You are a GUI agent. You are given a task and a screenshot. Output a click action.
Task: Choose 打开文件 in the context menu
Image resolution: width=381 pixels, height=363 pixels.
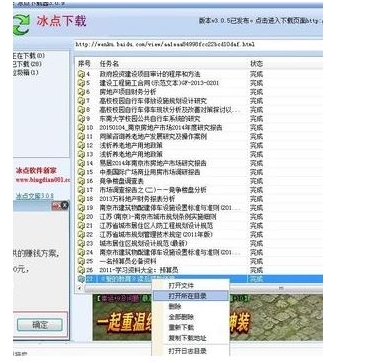181,286
